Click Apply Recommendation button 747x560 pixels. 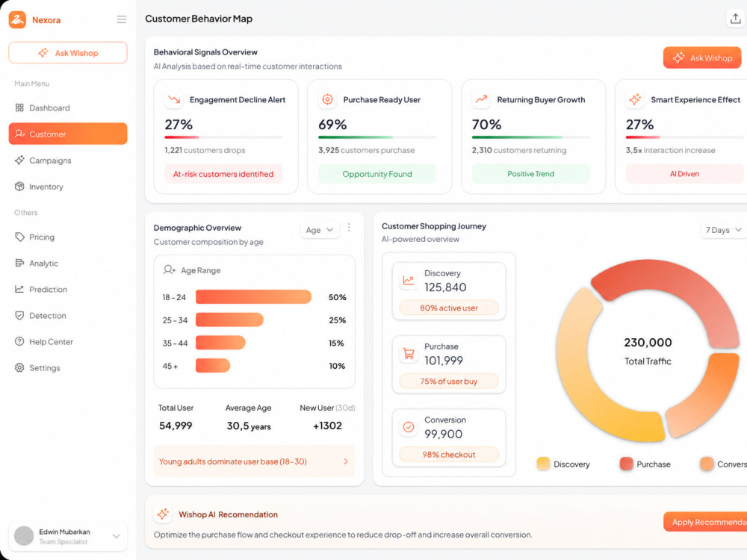pos(705,523)
